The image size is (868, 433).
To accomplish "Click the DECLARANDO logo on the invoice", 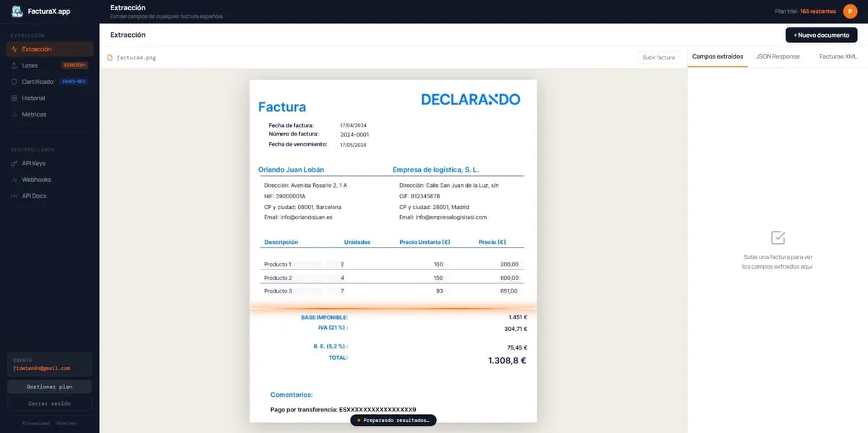I will (x=470, y=99).
